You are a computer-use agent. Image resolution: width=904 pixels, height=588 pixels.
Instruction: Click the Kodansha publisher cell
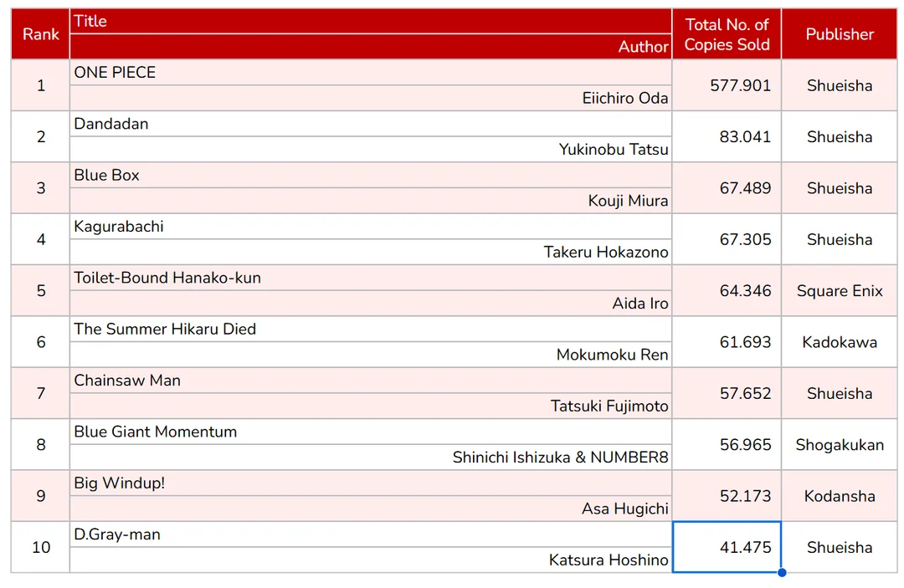[x=840, y=495]
